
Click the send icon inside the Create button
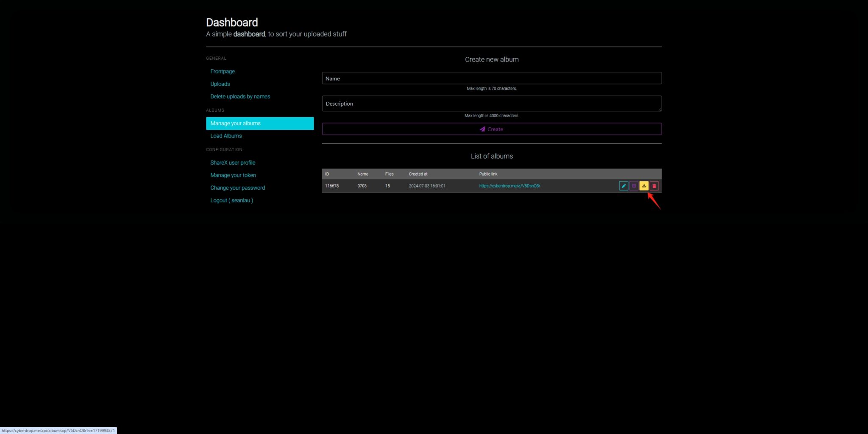tap(482, 129)
